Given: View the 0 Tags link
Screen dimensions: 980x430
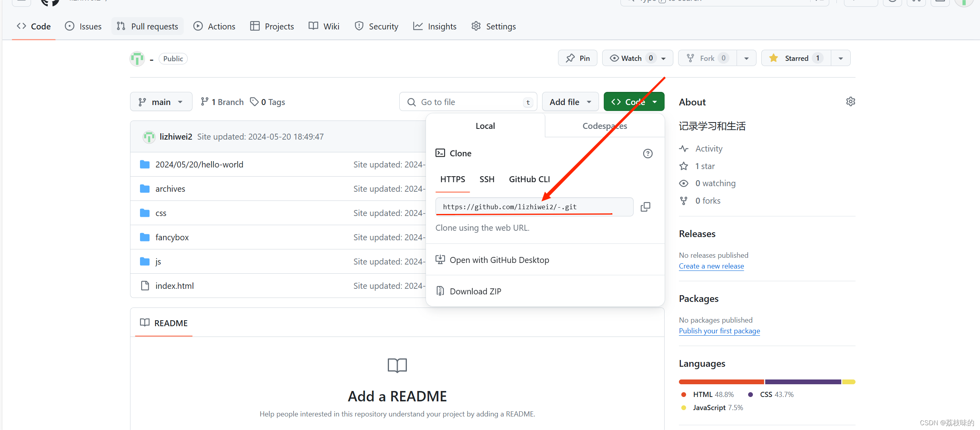Looking at the screenshot, I should [x=268, y=102].
